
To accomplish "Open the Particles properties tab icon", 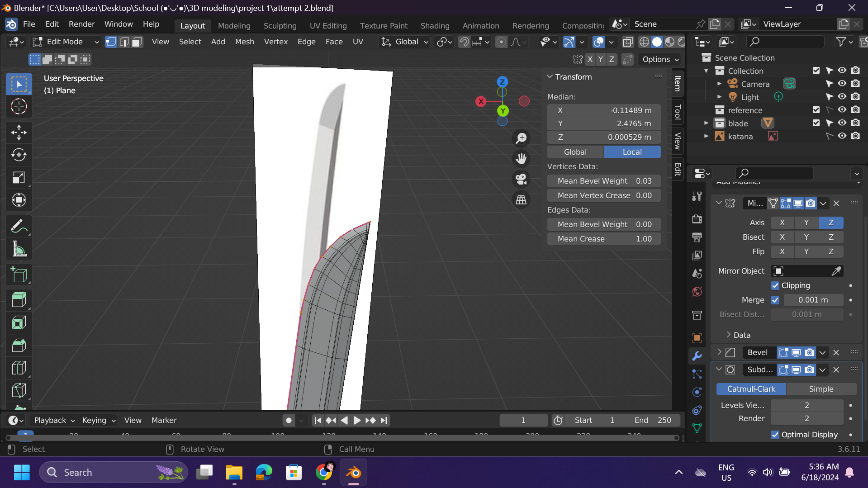I will (x=697, y=374).
